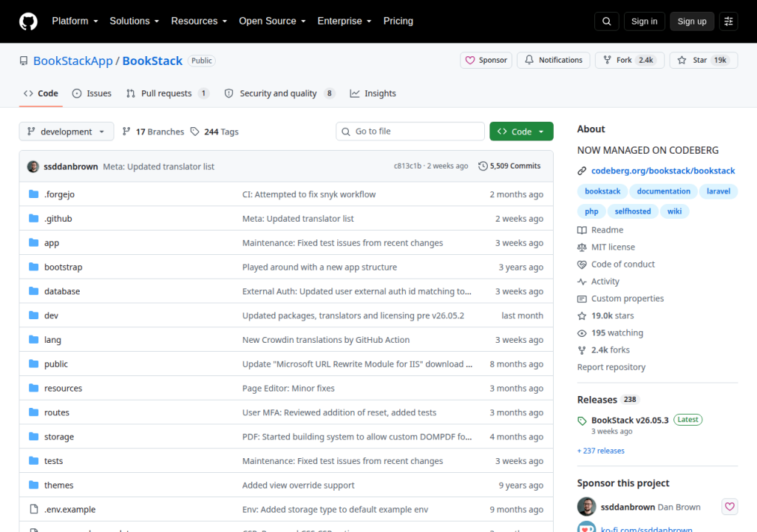Open the BookStackApp owner link
This screenshot has height=532, width=757.
pos(73,61)
